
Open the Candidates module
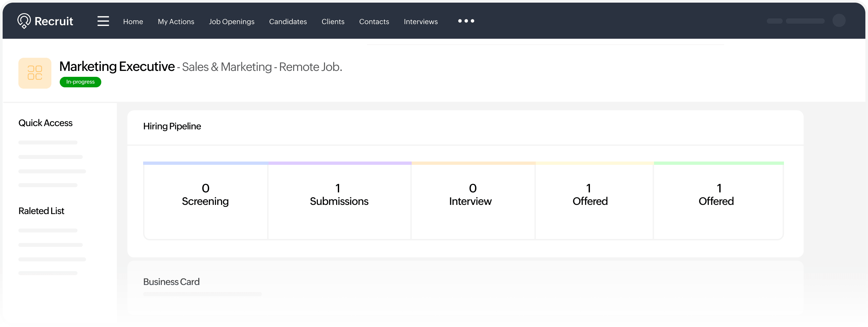point(288,22)
